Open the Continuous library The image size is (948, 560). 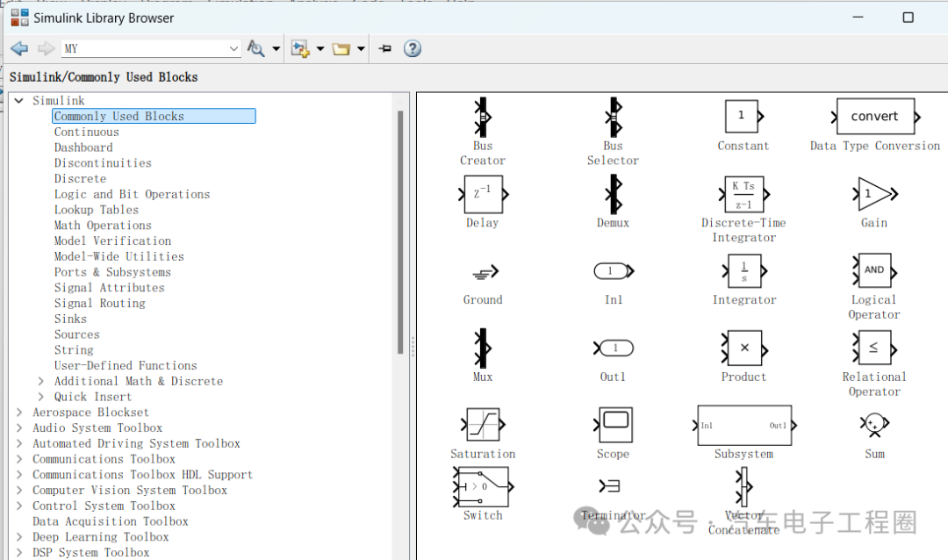pos(86,132)
